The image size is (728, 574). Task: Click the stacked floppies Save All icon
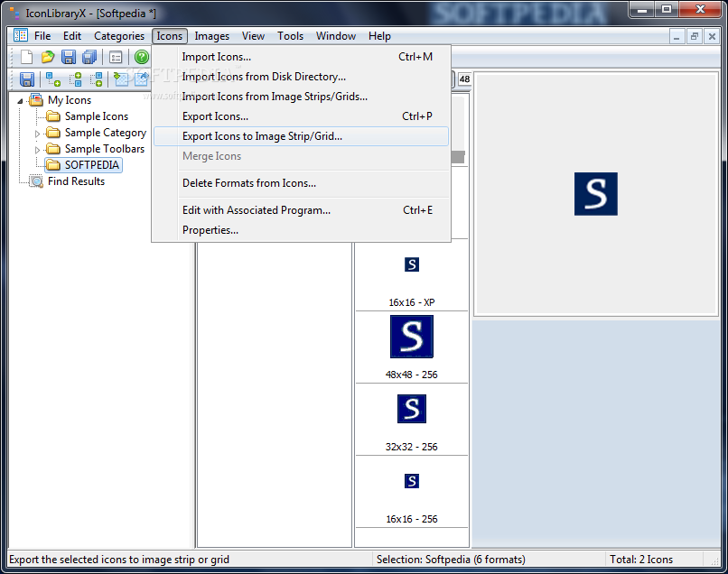pyautogui.click(x=89, y=57)
